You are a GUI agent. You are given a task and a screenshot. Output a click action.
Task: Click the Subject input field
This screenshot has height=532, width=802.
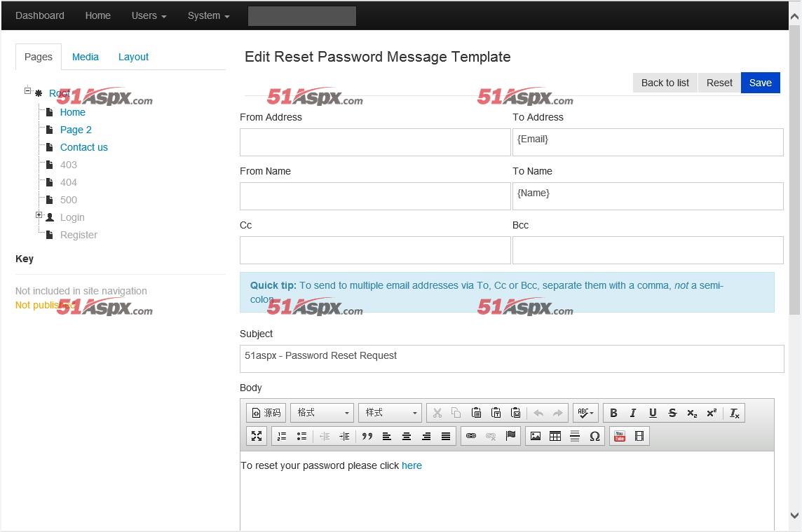(512, 359)
